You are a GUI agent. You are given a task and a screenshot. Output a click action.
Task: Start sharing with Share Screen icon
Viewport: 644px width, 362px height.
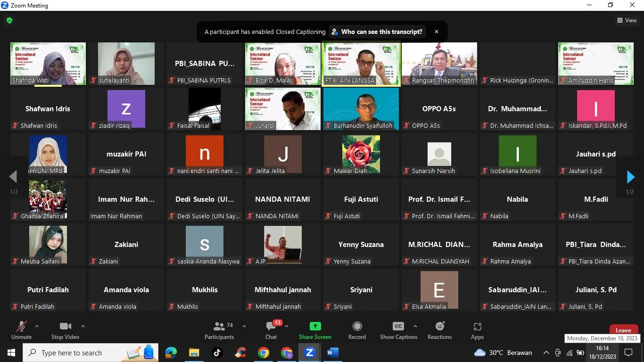click(315, 326)
